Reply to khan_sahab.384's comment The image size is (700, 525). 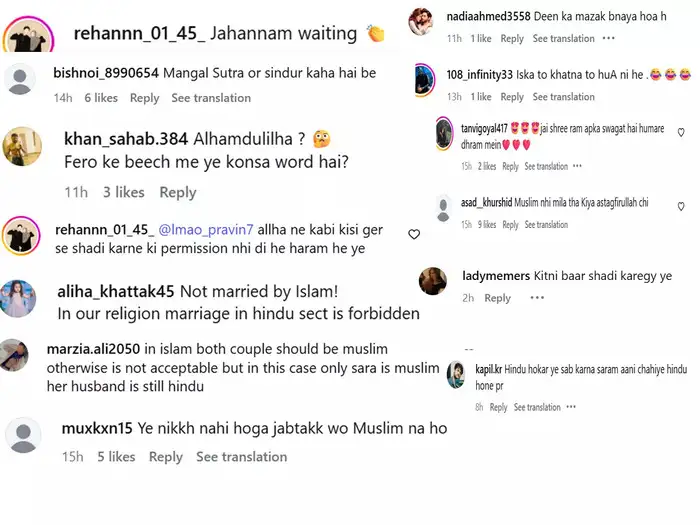(178, 192)
